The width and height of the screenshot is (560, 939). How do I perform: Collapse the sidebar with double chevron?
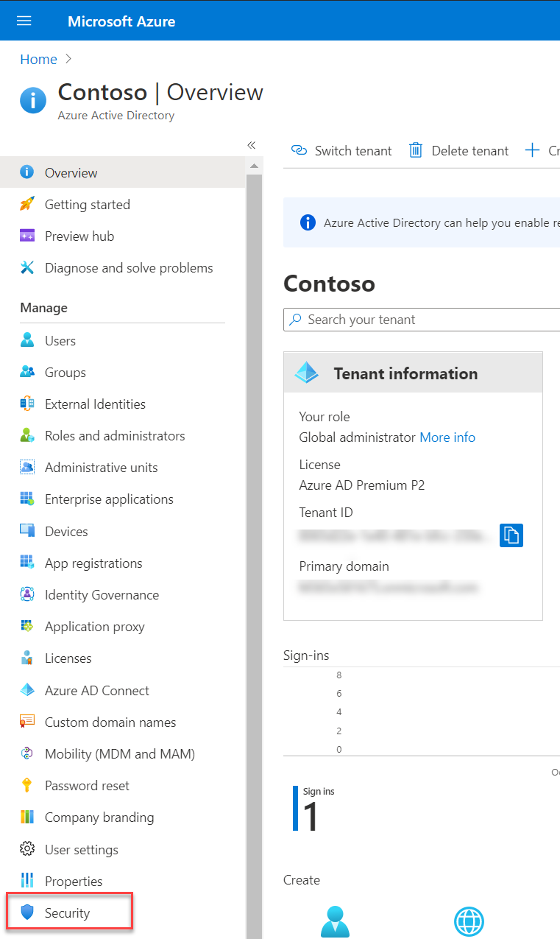click(251, 145)
